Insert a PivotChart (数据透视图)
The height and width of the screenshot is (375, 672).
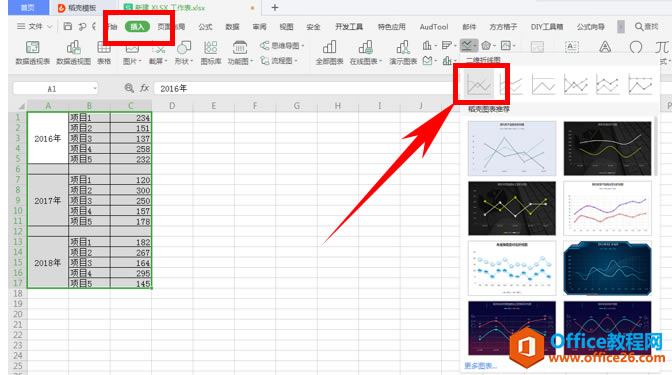point(73,52)
